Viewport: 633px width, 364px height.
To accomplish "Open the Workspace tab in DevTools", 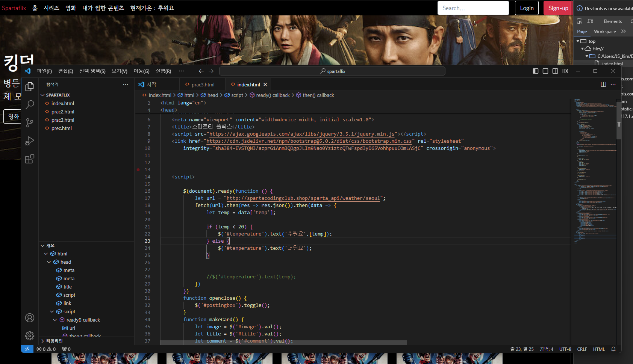I will 605,32.
